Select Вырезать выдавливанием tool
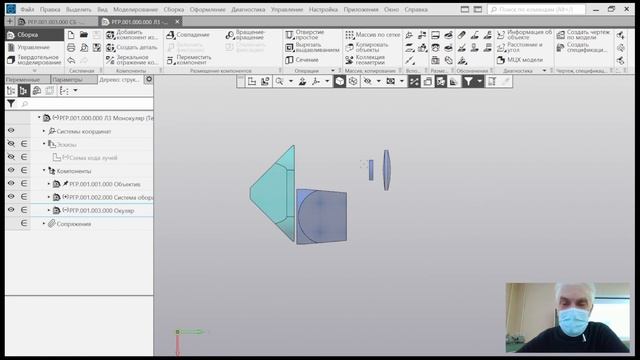The height and width of the screenshot is (360, 640). pos(312,48)
